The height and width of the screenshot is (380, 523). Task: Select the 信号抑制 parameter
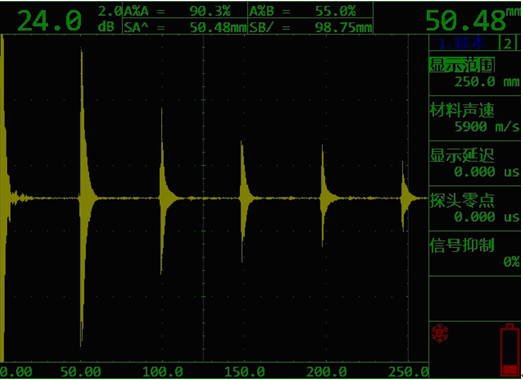(x=462, y=246)
